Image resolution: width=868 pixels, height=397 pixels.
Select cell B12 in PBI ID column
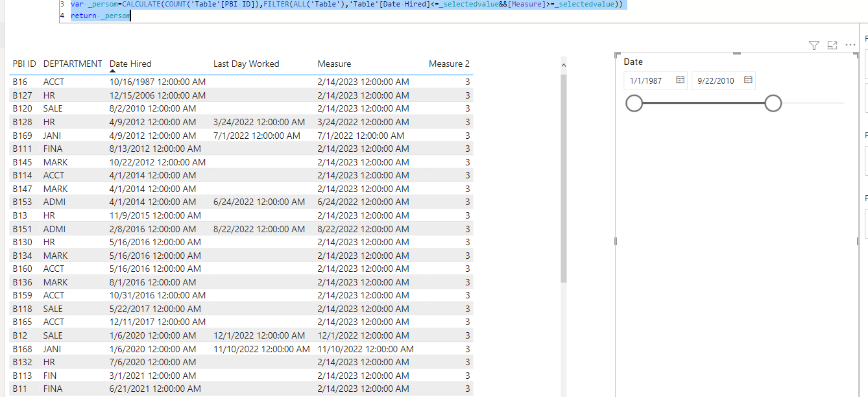tap(20, 335)
